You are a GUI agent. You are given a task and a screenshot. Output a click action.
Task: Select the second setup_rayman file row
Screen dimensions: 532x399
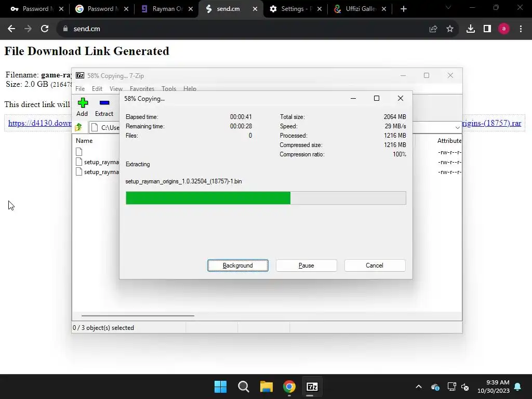coord(97,171)
